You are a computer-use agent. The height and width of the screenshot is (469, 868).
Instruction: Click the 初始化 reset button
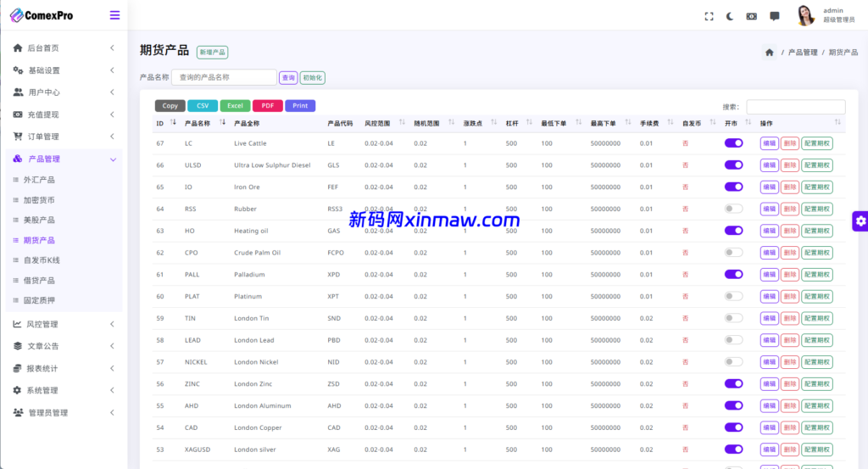(312, 77)
